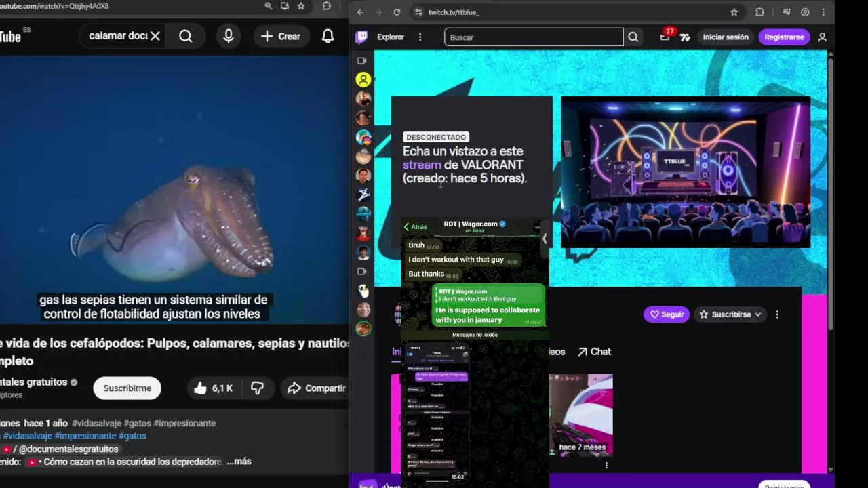
Task: Start voice search with the microphone icon
Action: pyautogui.click(x=229, y=36)
